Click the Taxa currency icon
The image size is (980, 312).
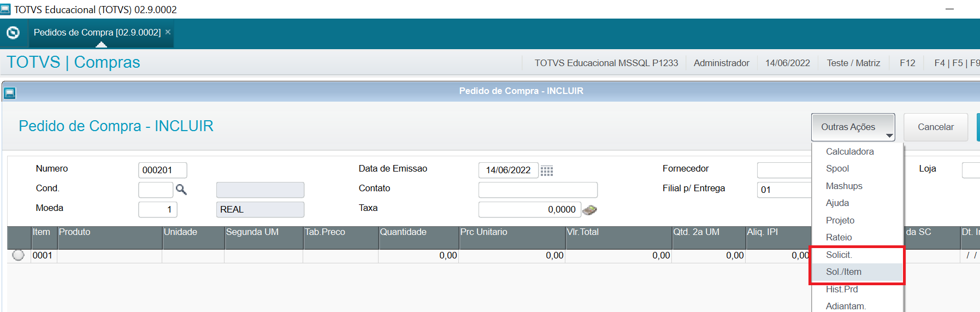[x=589, y=209]
